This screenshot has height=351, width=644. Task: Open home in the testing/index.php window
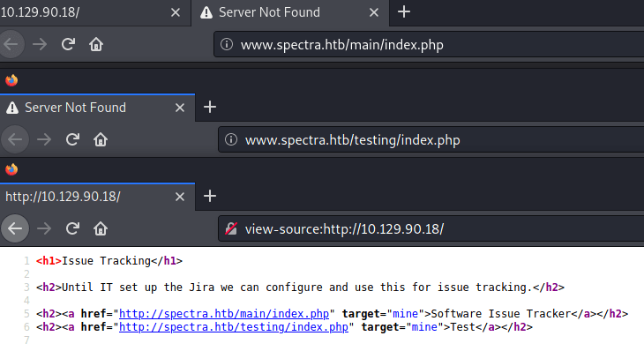point(101,139)
